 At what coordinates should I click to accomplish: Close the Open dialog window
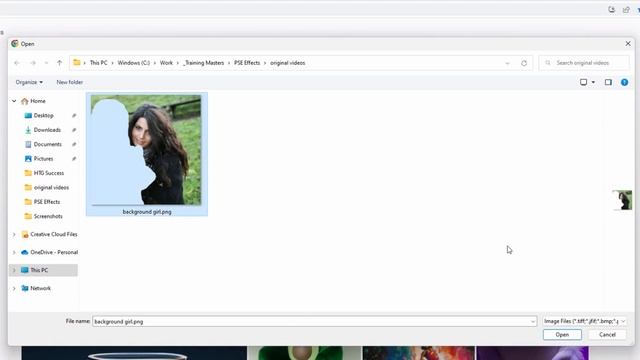[x=628, y=44]
